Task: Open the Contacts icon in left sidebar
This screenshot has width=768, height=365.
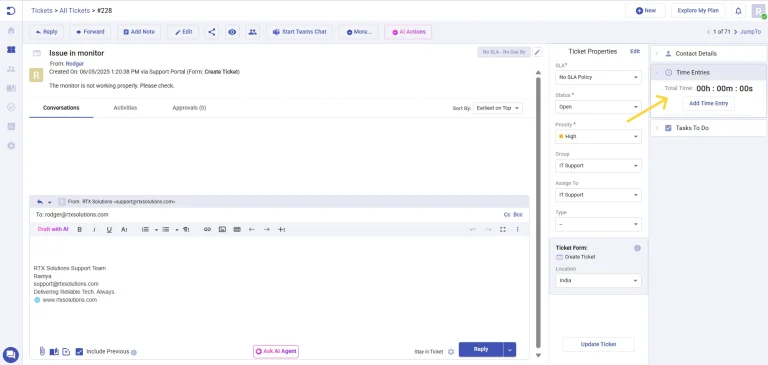Action: point(11,69)
